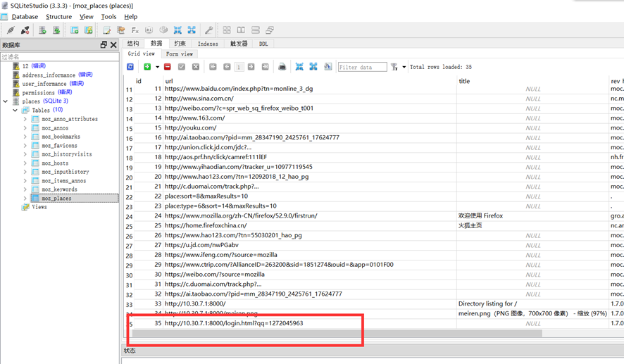Select the moz_historyvisits table
Image resolution: width=624 pixels, height=364 pixels.
click(66, 154)
